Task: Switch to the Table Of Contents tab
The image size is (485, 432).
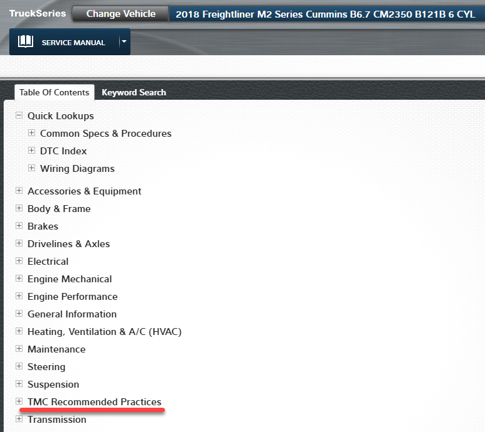Action: (x=54, y=92)
